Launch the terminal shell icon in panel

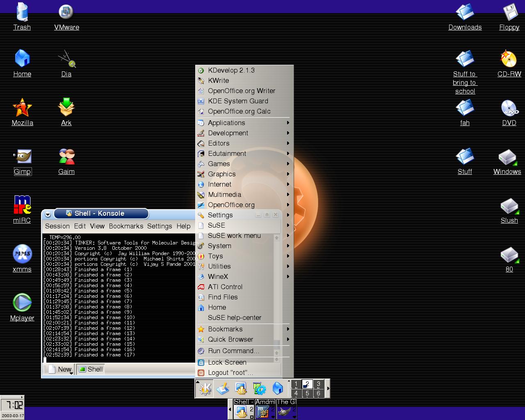click(241, 388)
